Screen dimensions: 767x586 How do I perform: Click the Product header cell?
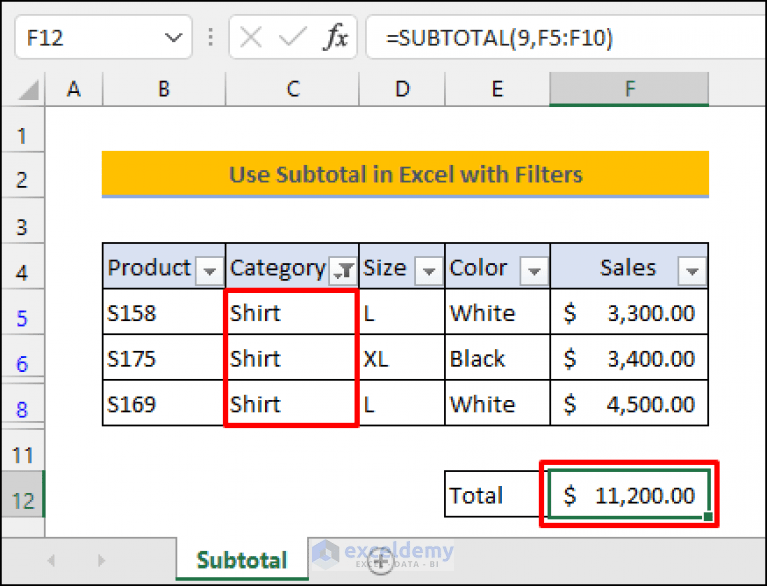[164, 267]
